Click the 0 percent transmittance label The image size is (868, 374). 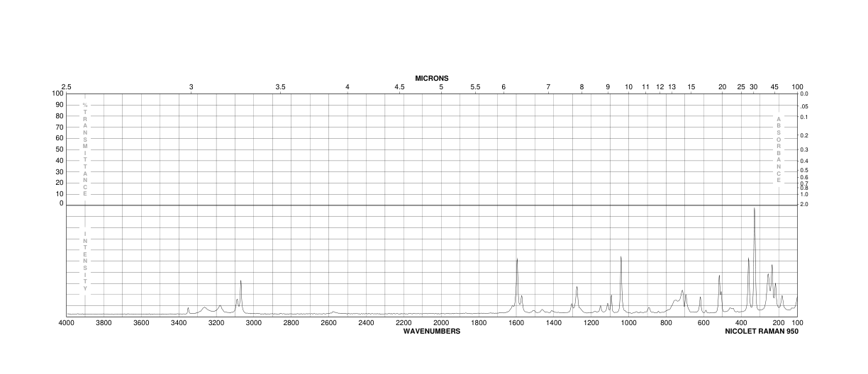(62, 204)
